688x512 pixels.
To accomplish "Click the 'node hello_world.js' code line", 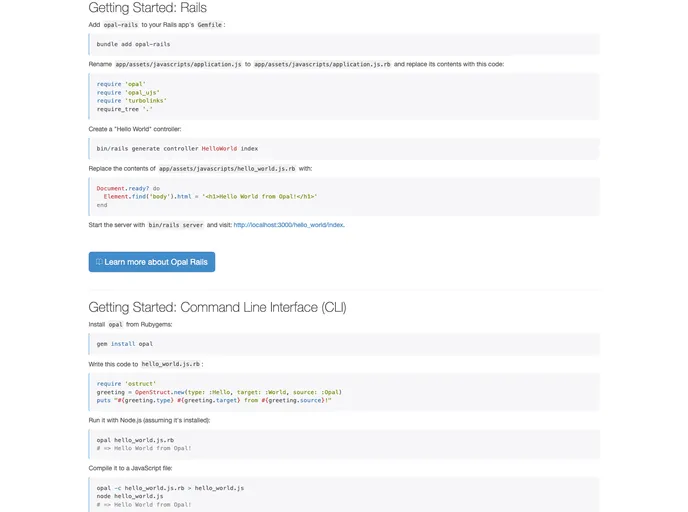I will coord(130,496).
